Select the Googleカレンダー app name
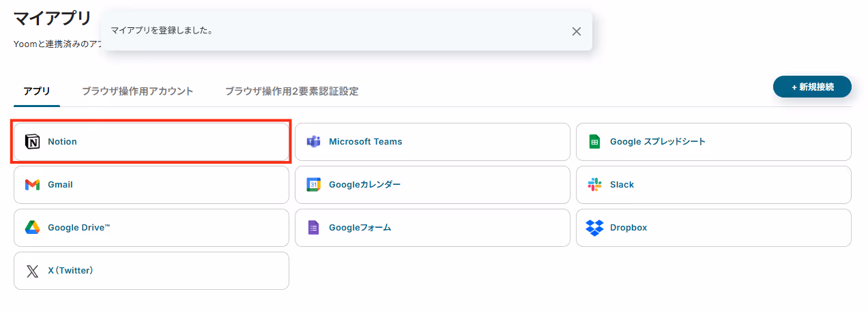Screen dimensions: 868x311 365,185
